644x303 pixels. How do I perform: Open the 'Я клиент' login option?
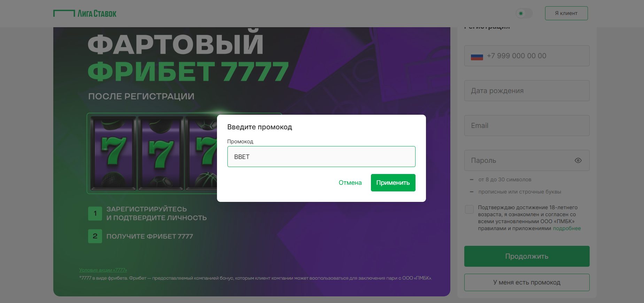click(x=566, y=13)
